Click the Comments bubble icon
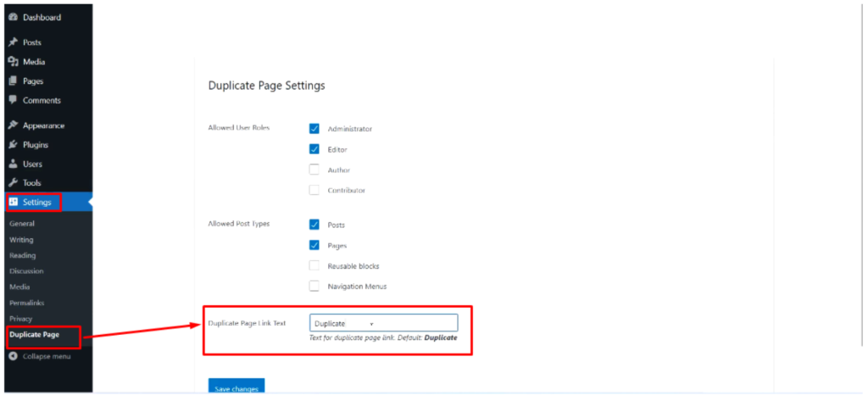The height and width of the screenshot is (401, 868). pyautogui.click(x=14, y=100)
